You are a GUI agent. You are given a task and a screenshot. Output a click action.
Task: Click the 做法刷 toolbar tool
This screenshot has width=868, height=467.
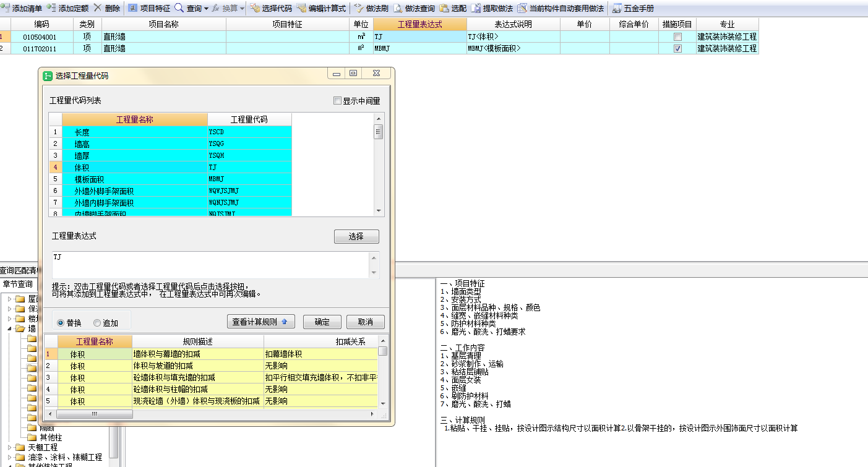[x=371, y=9]
